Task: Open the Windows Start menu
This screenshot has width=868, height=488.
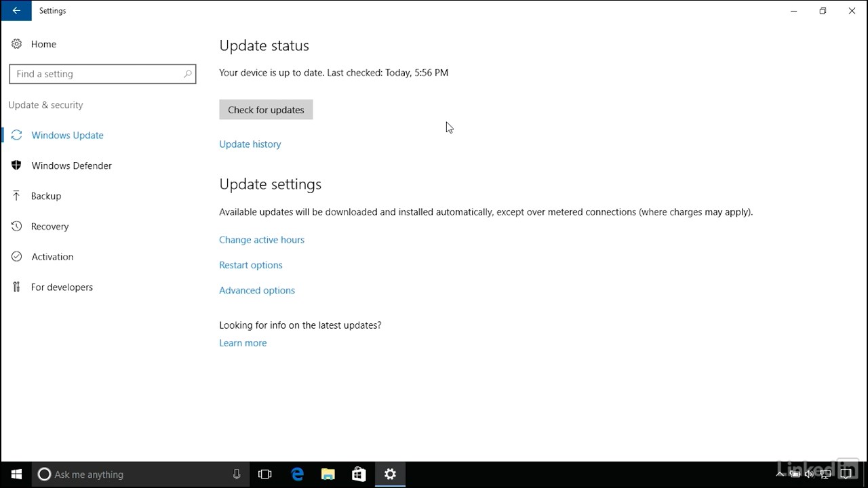Action: 16,474
